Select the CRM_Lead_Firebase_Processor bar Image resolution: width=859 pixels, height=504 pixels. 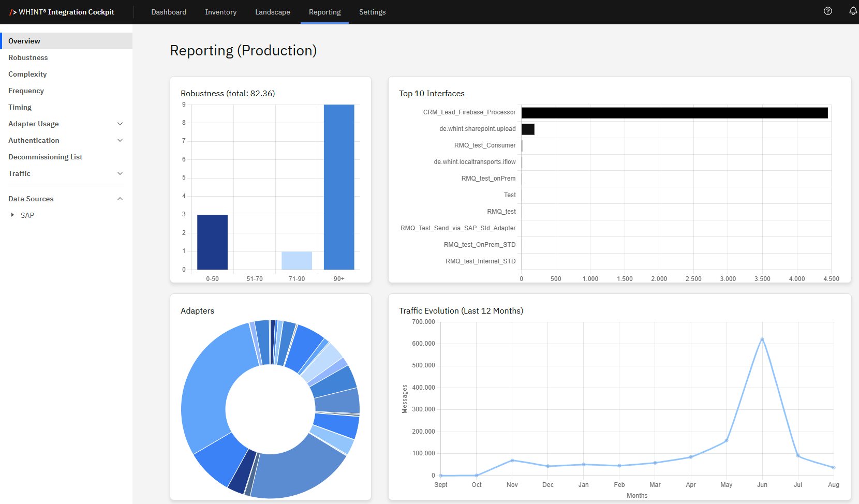pos(674,112)
